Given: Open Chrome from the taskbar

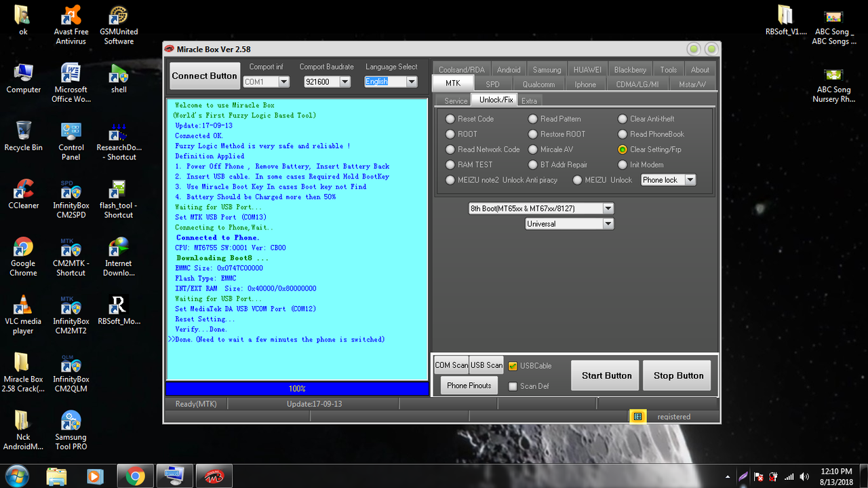Looking at the screenshot, I should tap(135, 476).
